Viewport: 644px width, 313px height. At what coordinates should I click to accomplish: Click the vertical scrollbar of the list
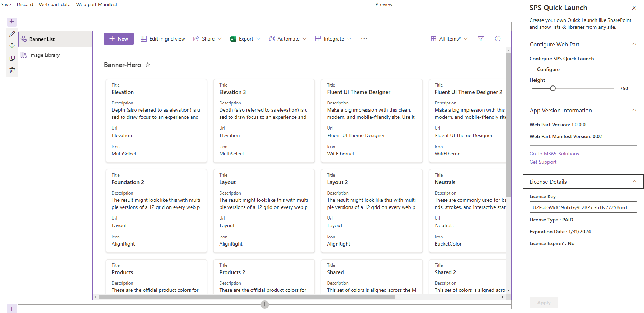point(508,125)
